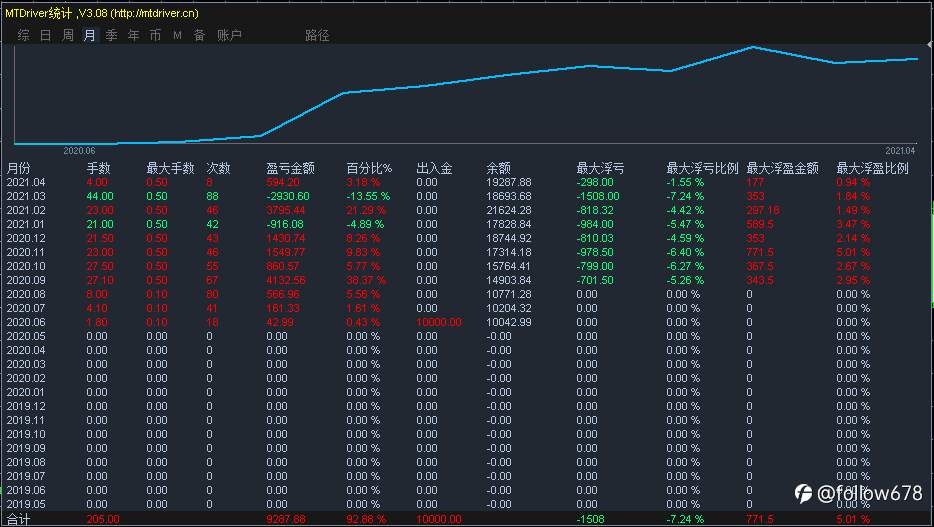Click the 月份 column header
The width and height of the screenshot is (934, 527).
pyautogui.click(x=18, y=168)
